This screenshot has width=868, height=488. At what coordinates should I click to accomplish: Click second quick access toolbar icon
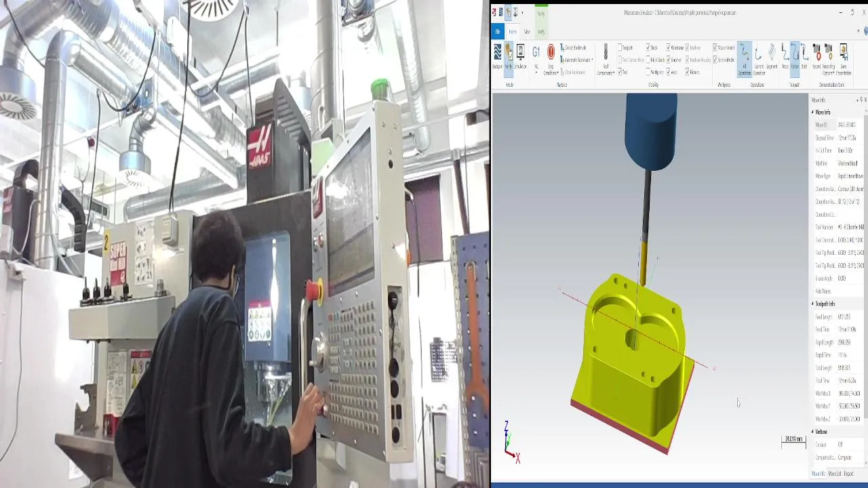pos(500,12)
